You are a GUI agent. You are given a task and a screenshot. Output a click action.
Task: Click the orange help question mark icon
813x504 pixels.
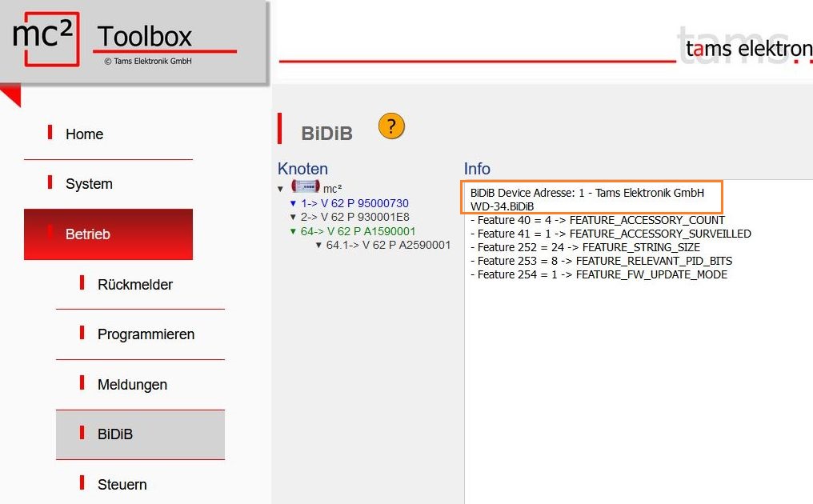pos(391,126)
